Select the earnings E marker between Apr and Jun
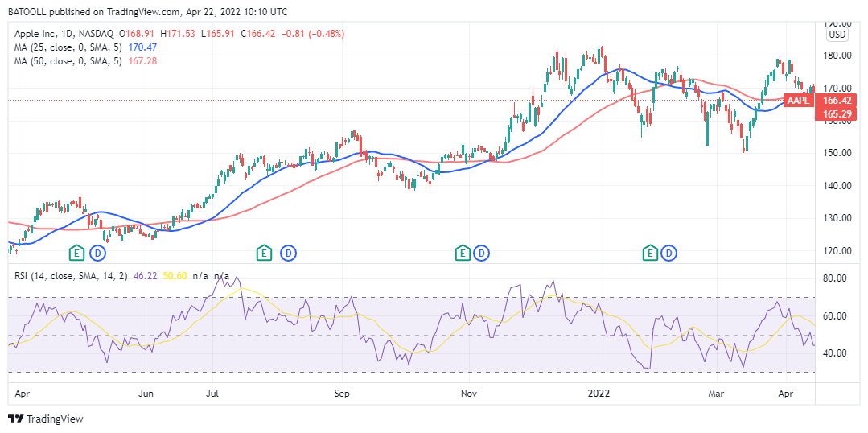This screenshot has width=868, height=433. pyautogui.click(x=76, y=254)
